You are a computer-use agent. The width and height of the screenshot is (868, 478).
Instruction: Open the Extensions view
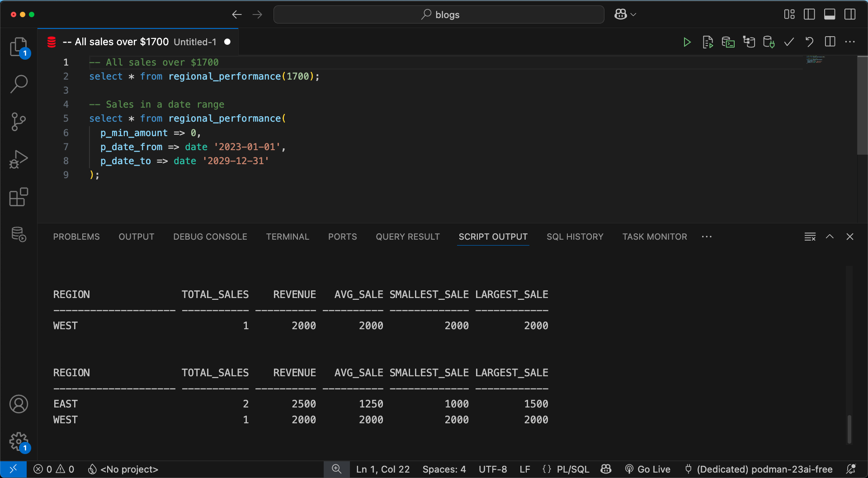19,197
